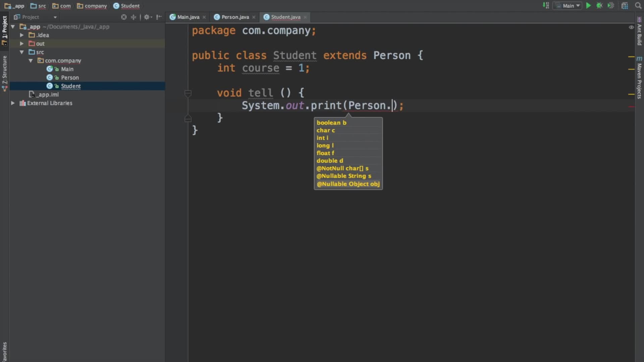Click the Make Project build icon
The width and height of the screenshot is (644, 362).
[546, 6]
